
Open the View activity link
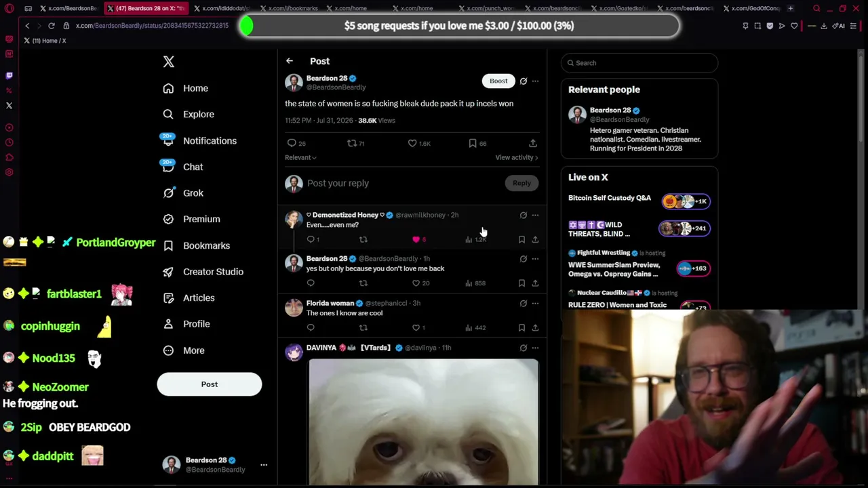[517, 157]
